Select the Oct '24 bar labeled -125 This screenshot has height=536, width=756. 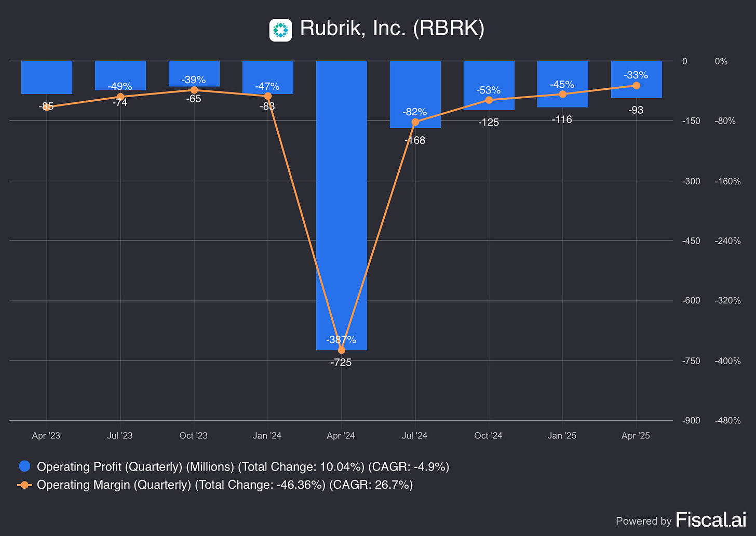pyautogui.click(x=489, y=86)
